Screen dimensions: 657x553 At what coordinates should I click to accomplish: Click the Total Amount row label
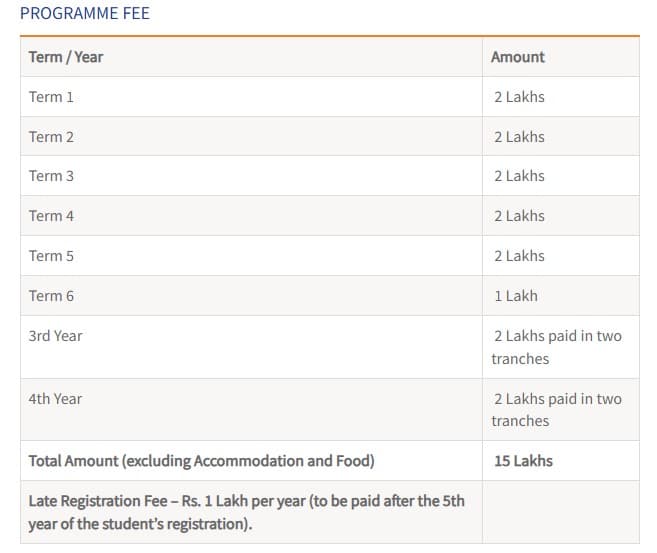(201, 461)
